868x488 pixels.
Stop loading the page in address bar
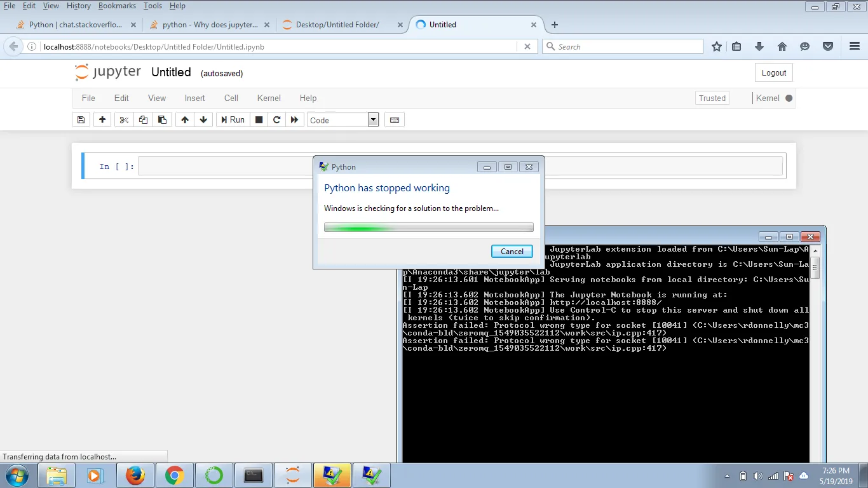527,46
